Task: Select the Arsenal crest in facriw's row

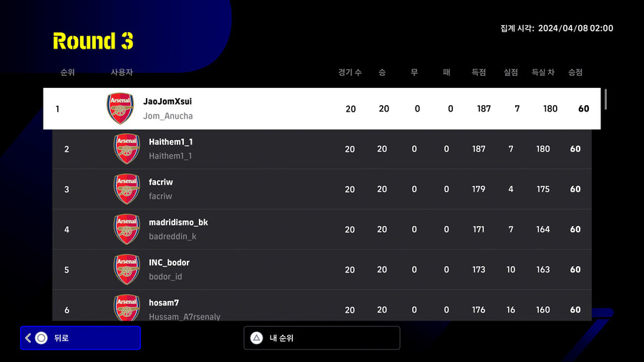Action: tap(127, 189)
